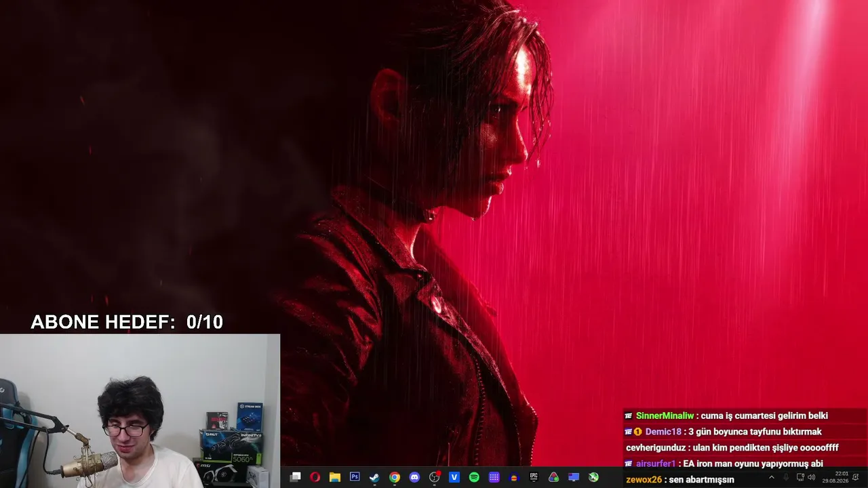
Task: Click the 'cuma iş cumartesi gelirim belki' message
Action: pyautogui.click(x=764, y=415)
